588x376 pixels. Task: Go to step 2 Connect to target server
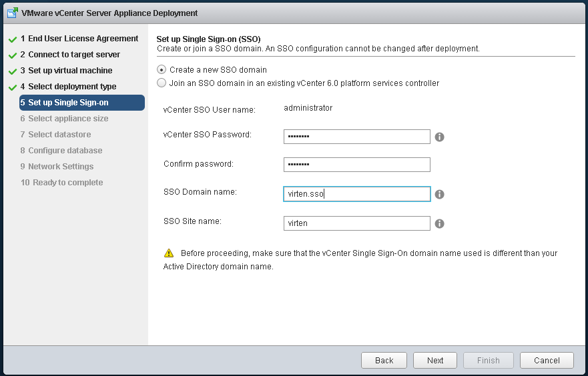[x=70, y=55]
